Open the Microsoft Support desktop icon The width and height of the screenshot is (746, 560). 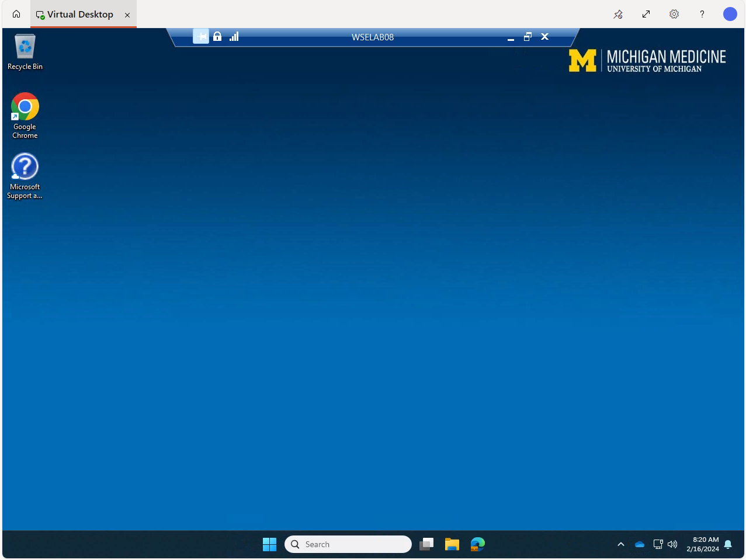tap(25, 175)
